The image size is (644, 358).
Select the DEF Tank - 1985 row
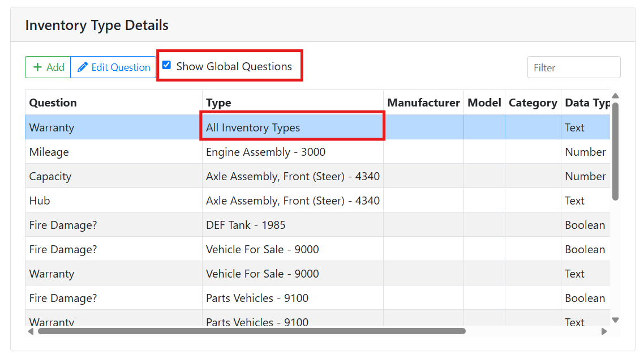click(x=246, y=225)
